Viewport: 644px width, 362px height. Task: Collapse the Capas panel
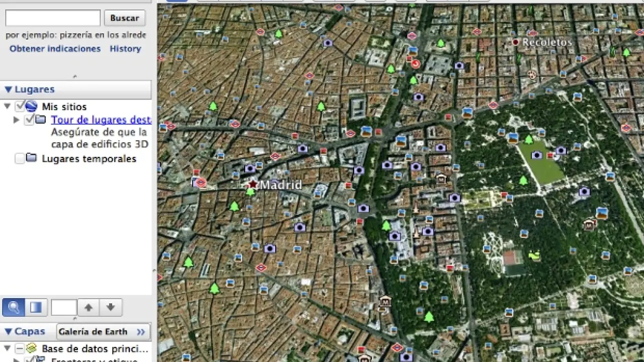pos(8,331)
